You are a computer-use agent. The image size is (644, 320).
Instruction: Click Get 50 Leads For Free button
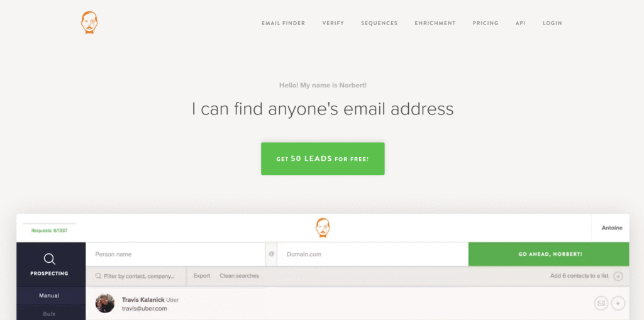tap(323, 158)
